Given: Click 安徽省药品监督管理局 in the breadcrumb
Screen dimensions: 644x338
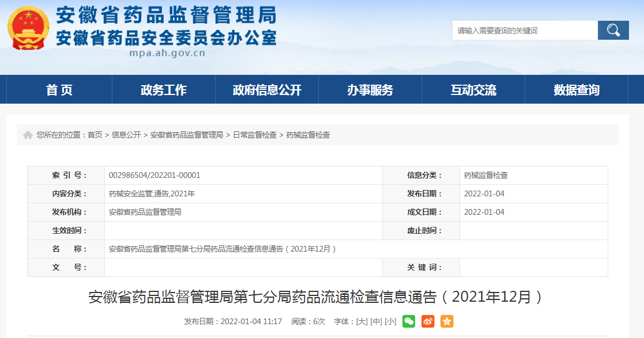Looking at the screenshot, I should (x=187, y=135).
